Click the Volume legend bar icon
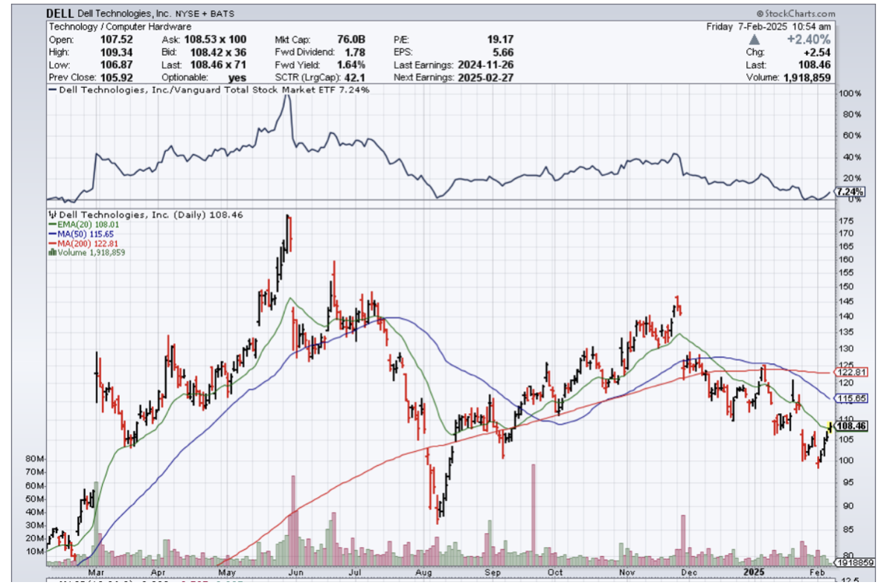Viewport: 884px width, 588px height. pos(51,252)
